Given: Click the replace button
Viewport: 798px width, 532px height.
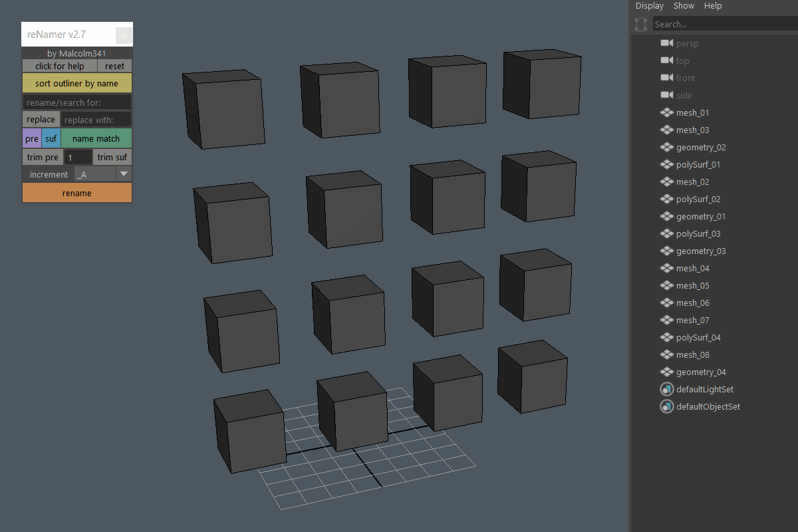Looking at the screenshot, I should click(41, 120).
